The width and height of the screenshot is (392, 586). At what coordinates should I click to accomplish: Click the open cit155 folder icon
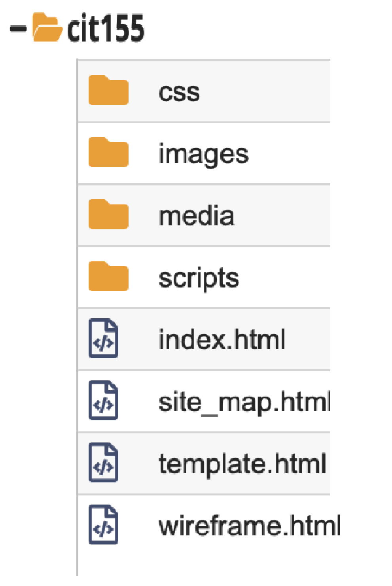point(47,28)
